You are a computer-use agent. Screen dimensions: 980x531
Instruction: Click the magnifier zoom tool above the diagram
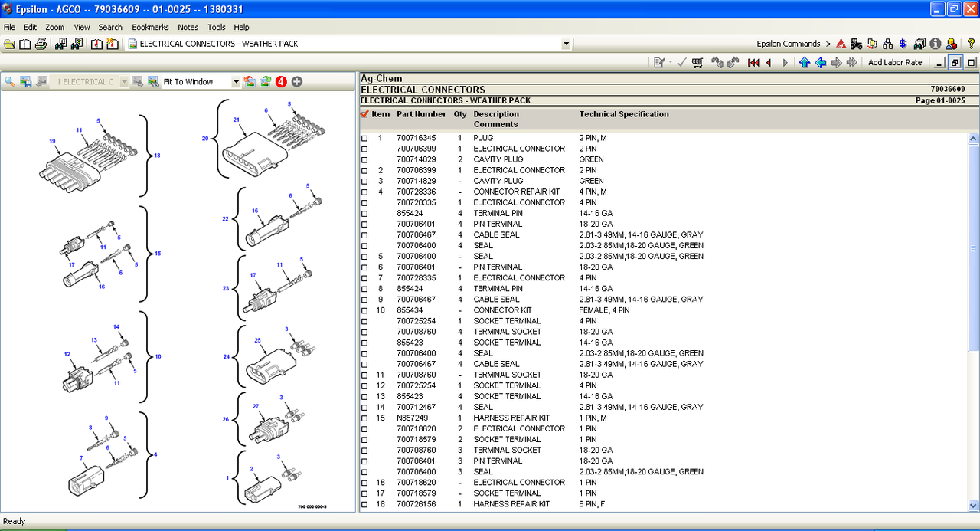tap(10, 81)
